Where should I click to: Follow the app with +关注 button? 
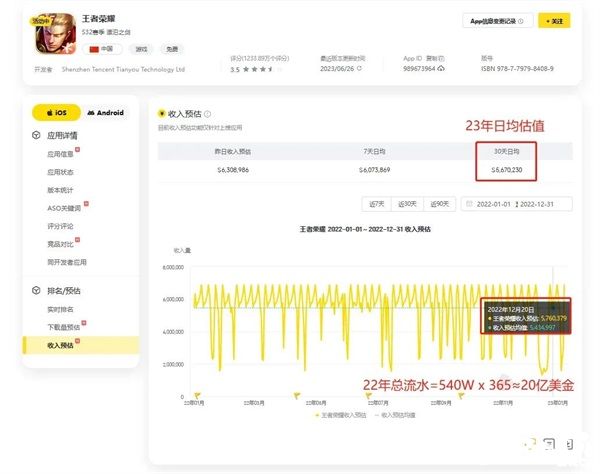(x=554, y=21)
